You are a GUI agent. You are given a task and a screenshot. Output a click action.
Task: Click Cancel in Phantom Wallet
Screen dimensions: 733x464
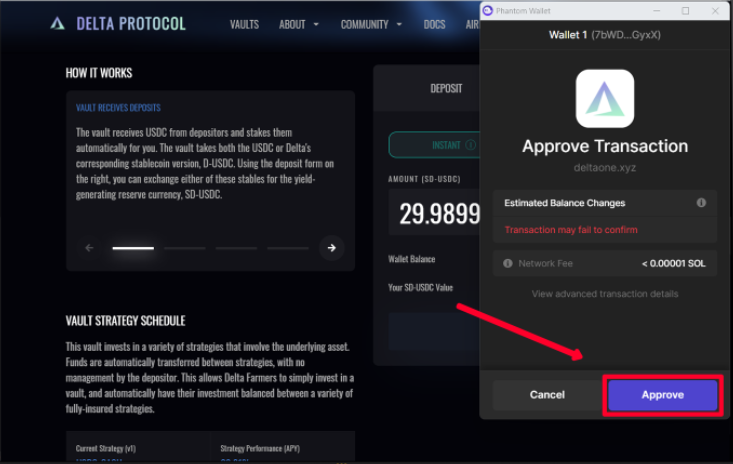click(x=547, y=395)
